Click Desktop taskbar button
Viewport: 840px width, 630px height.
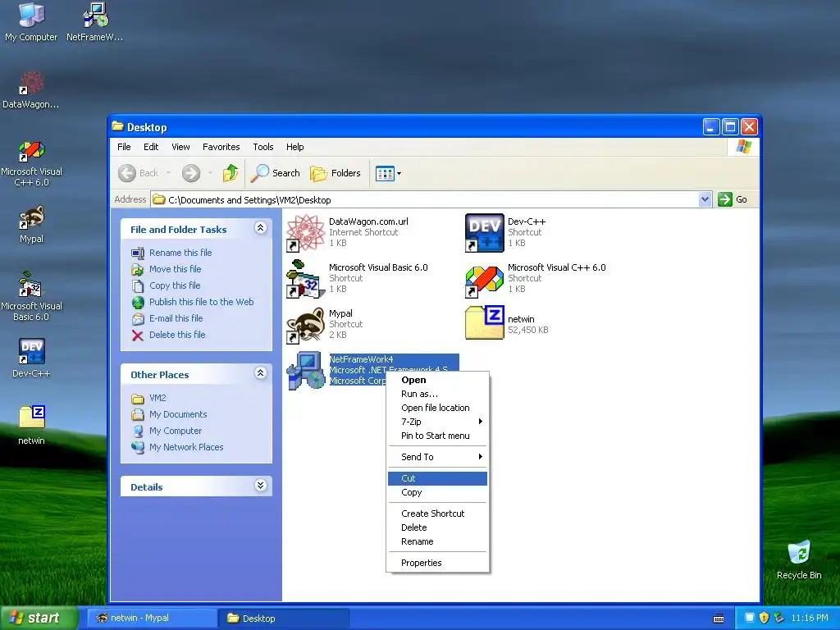tap(283, 619)
